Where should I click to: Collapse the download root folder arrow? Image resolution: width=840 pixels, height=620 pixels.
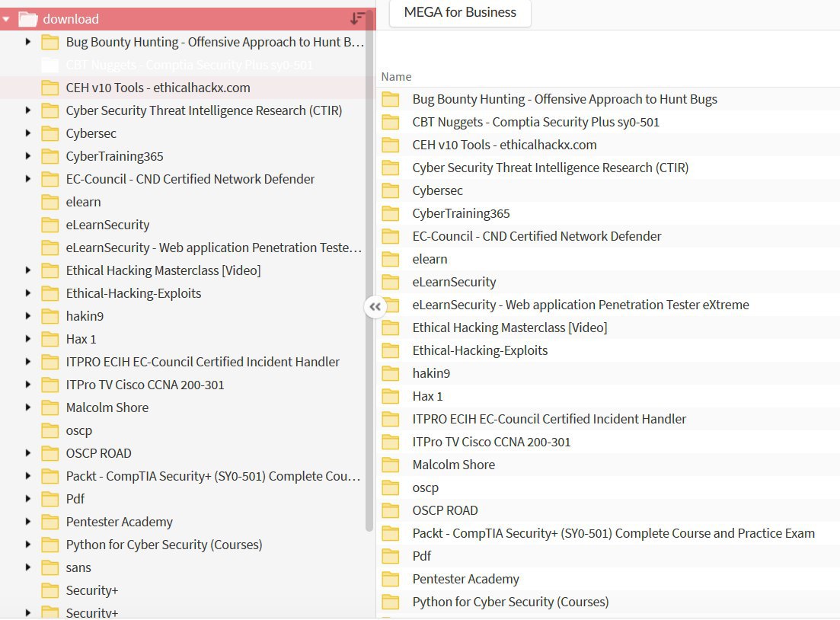6,19
